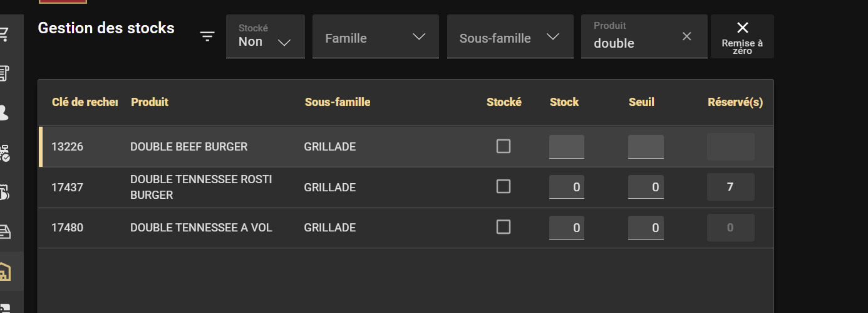Click Stock field of DOUBLE BEEF BURGER
Screen dimensions: 868x313
(566, 147)
